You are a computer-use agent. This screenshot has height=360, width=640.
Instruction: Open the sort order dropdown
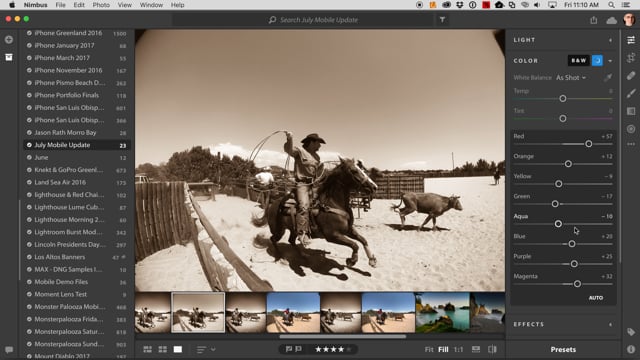pyautogui.click(x=206, y=349)
